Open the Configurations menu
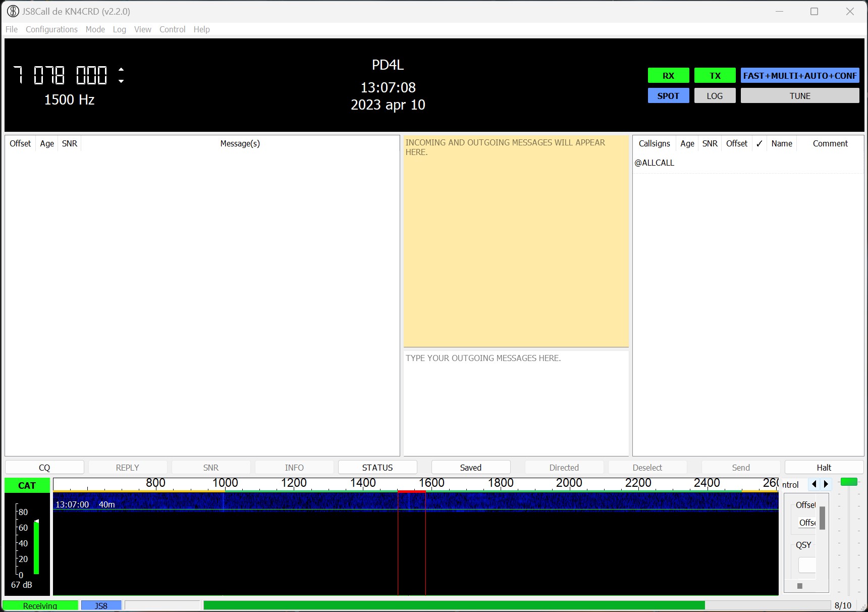Image resolution: width=868 pixels, height=612 pixels. point(51,29)
